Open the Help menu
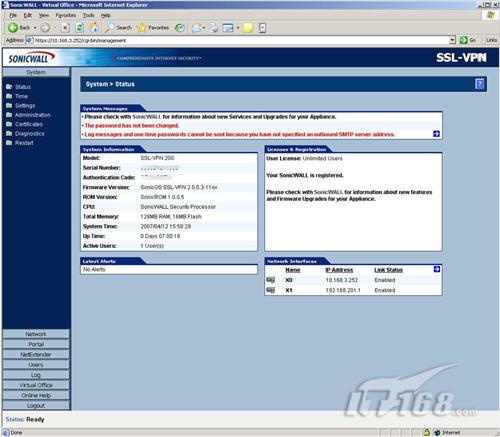Image resolution: width=500 pixels, height=437 pixels. point(106,15)
